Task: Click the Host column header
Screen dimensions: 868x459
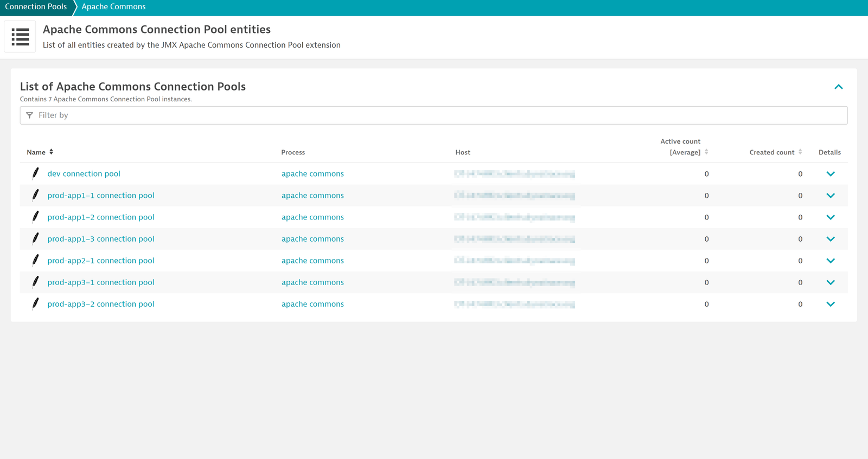Action: (463, 152)
